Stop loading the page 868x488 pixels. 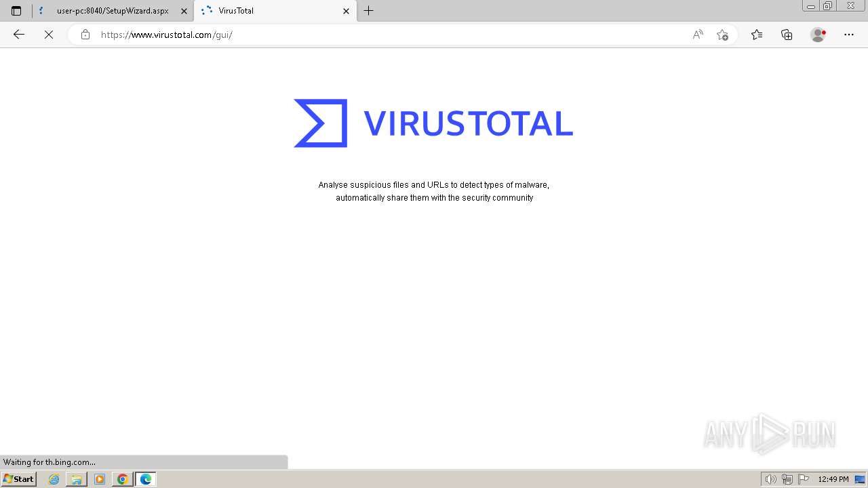pos(49,35)
